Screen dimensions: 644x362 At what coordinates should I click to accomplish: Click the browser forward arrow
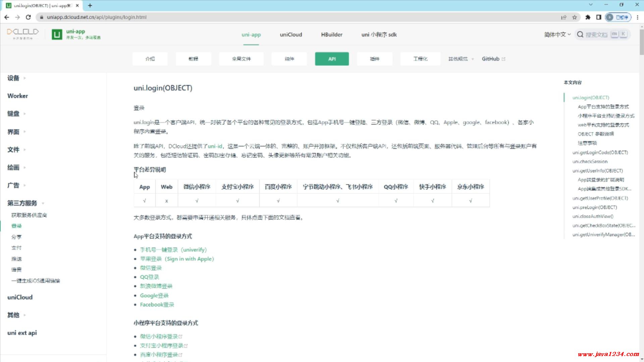(17, 17)
